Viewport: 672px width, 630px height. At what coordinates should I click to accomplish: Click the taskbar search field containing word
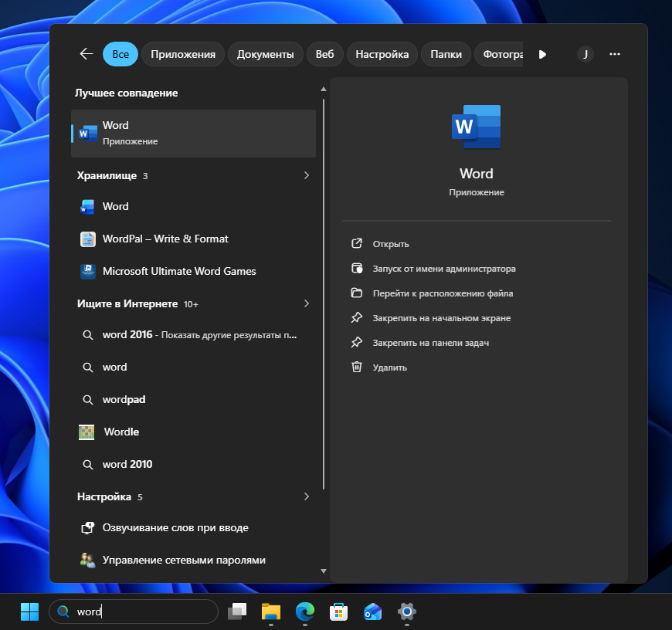[134, 611]
